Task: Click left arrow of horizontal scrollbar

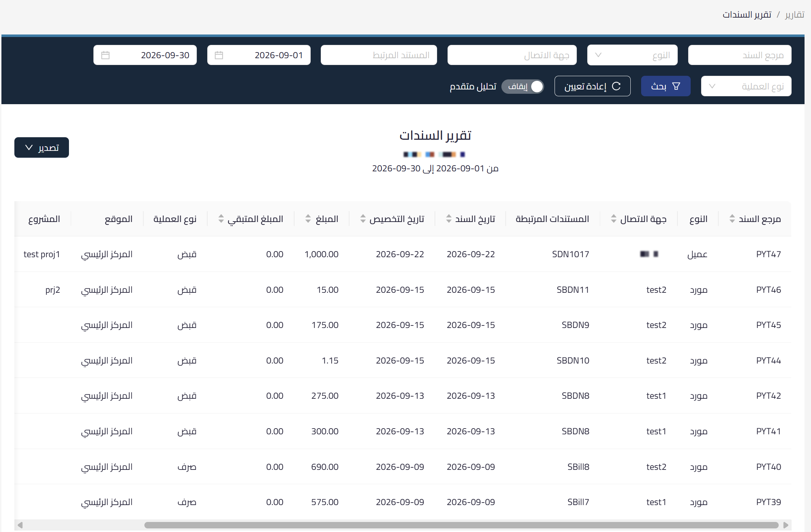Action: point(20,525)
